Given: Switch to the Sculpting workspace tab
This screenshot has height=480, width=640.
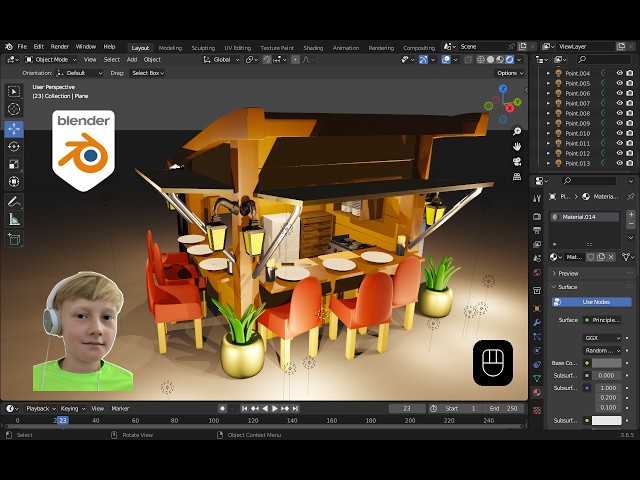Looking at the screenshot, I should coord(203,48).
